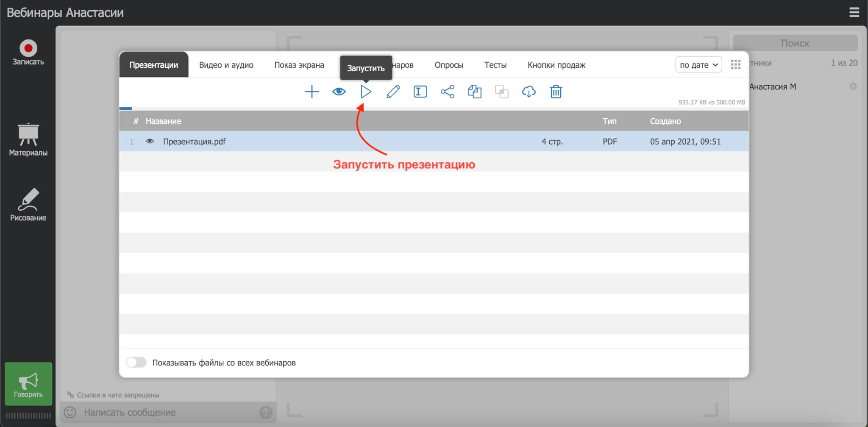
Task: Click participant name Анастасия М
Action: 772,87
